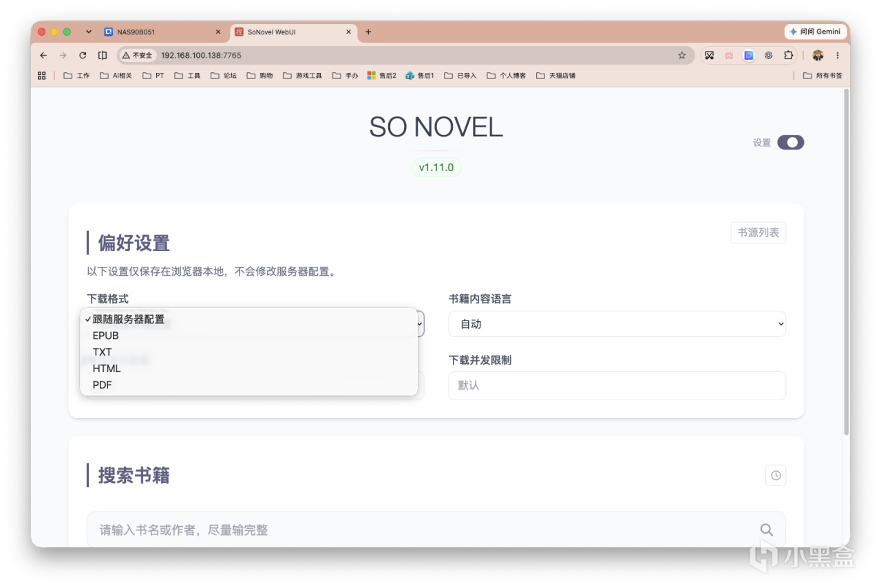
Task: Open the 论坛 bookmarks folder
Action: pos(224,76)
